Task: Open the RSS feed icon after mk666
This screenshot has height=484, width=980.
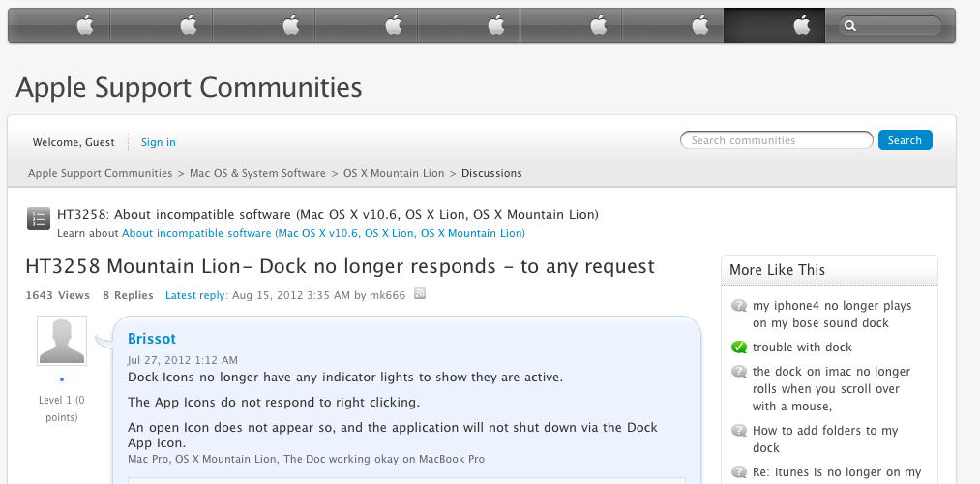Action: coord(421,294)
